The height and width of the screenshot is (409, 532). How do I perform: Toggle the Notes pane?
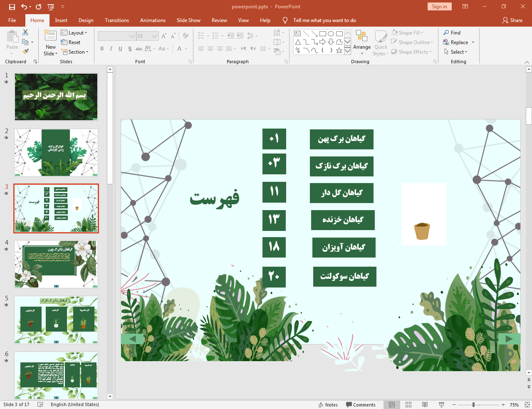coord(328,404)
